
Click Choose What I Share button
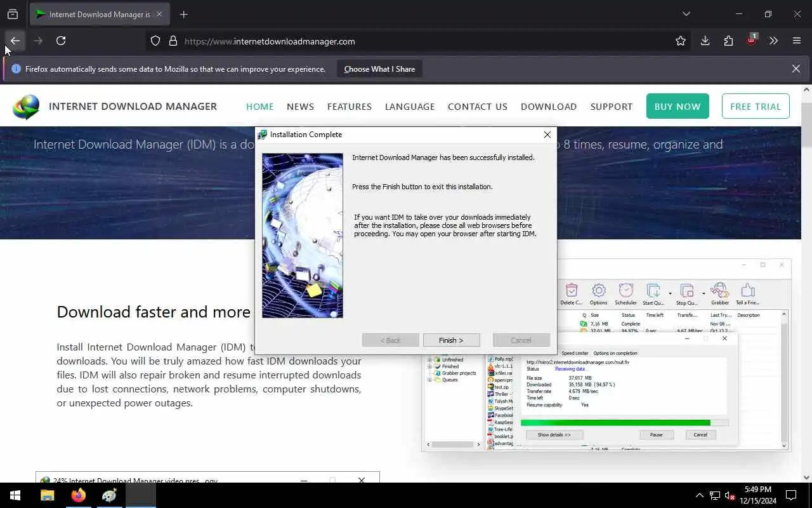[x=379, y=69]
